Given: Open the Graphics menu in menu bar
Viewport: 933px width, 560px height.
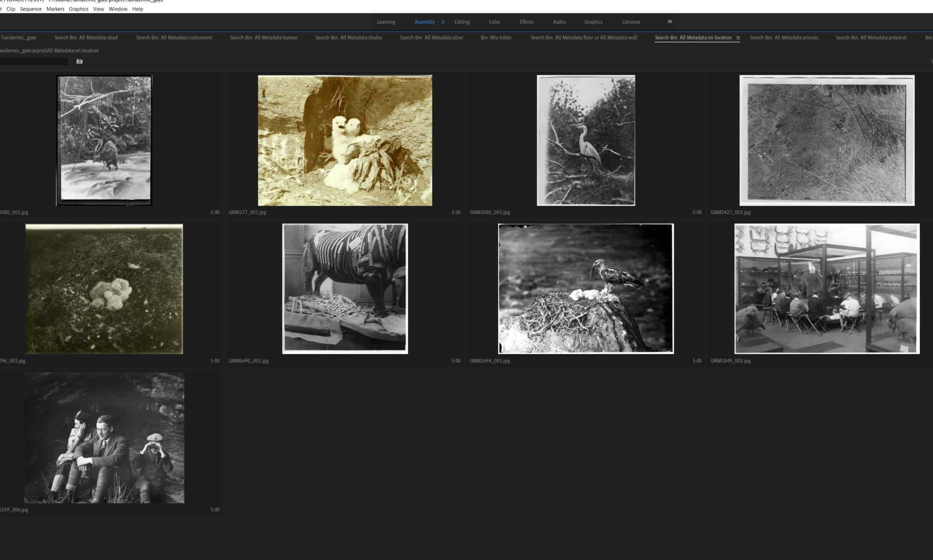Looking at the screenshot, I should pyautogui.click(x=79, y=9).
